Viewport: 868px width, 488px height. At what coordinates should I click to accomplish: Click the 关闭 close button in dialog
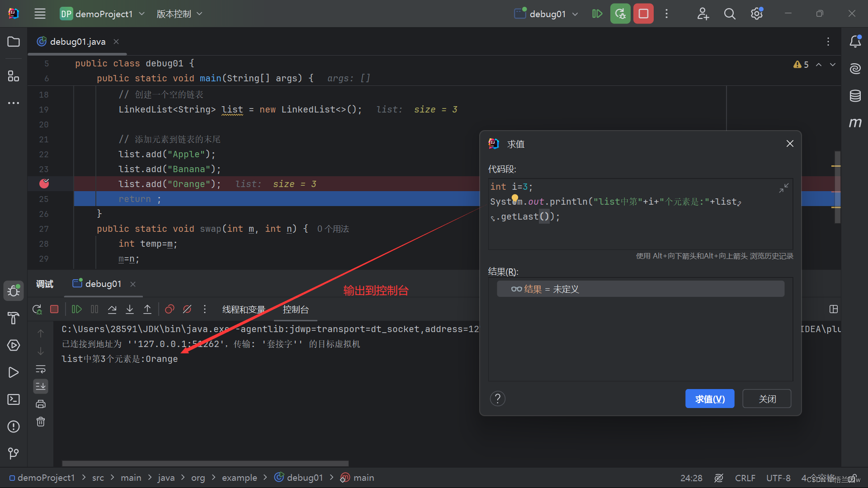pyautogui.click(x=767, y=399)
